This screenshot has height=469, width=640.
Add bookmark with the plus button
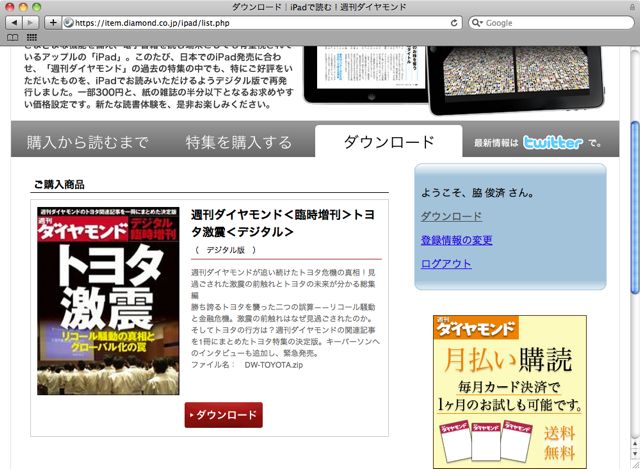53,23
